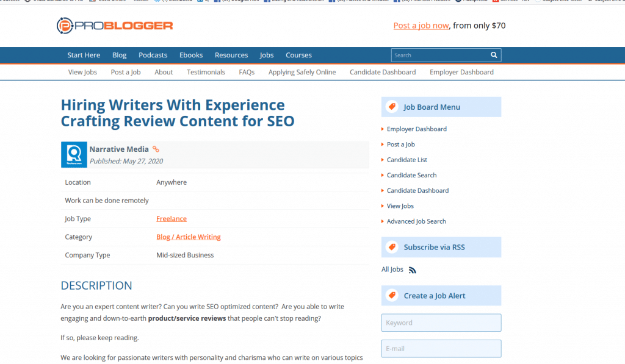625x364 pixels.
Task: Expand the Employer Dashboard sidebar arrow
Action: click(x=383, y=129)
